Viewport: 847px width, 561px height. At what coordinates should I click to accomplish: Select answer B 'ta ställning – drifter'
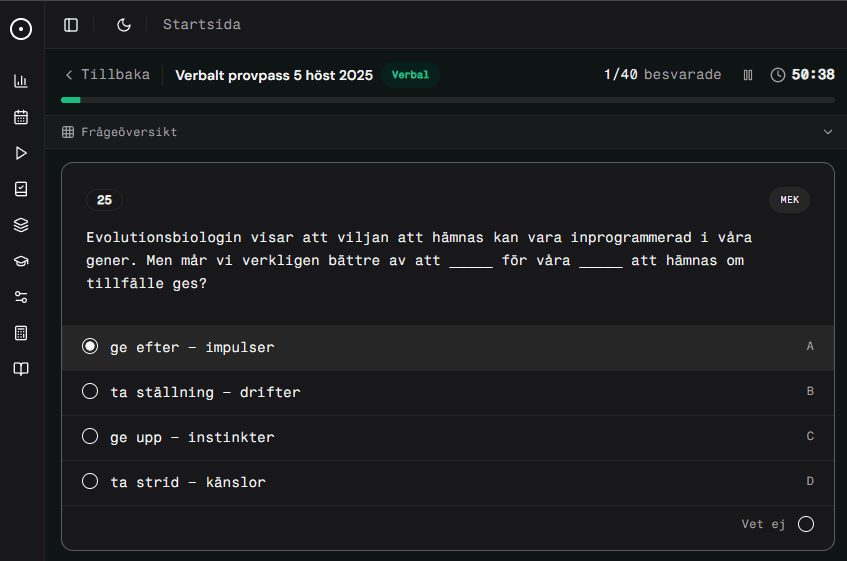pyautogui.click(x=91, y=392)
